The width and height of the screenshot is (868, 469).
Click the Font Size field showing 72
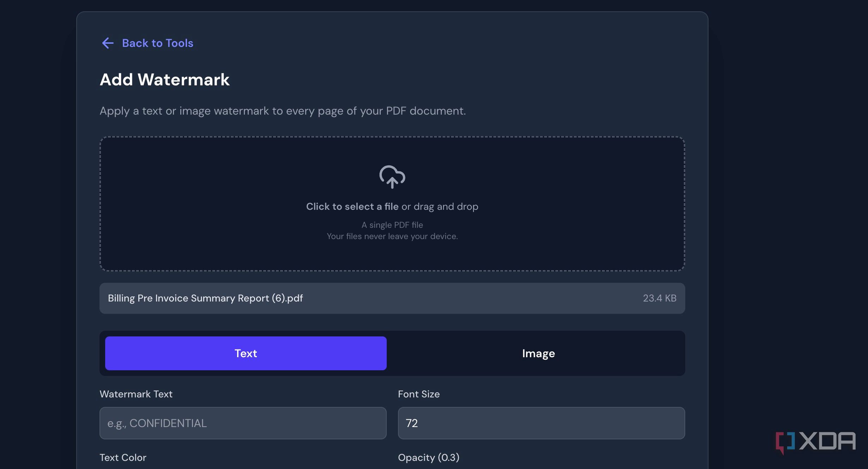click(541, 423)
